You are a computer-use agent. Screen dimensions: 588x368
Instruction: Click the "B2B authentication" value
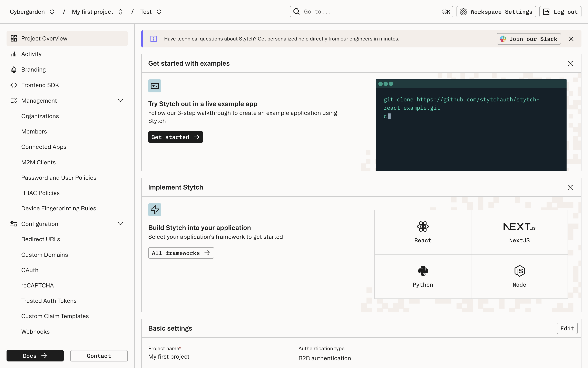coord(325,358)
